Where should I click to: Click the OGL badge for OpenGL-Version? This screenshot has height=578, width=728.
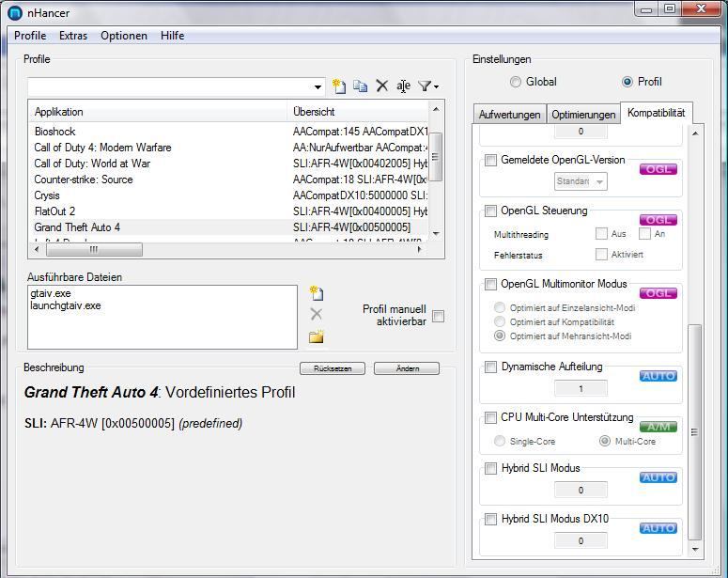[658, 169]
